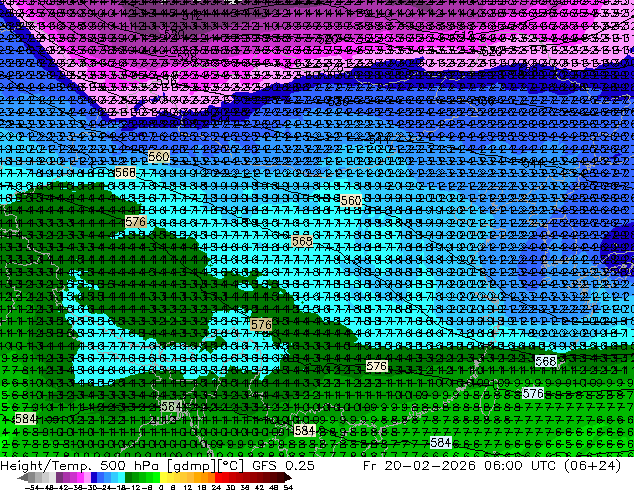Click the white 568 contour label at right
This screenshot has width=634, height=490.
(545, 361)
